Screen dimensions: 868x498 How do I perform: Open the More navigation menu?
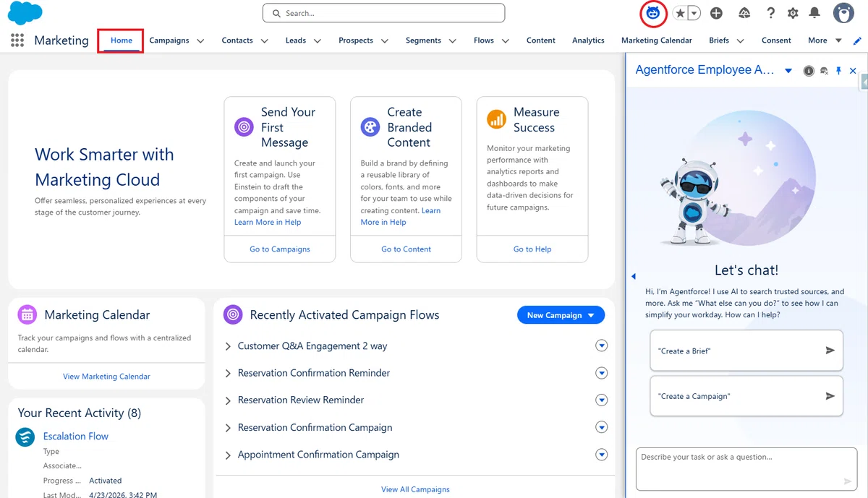click(x=825, y=40)
